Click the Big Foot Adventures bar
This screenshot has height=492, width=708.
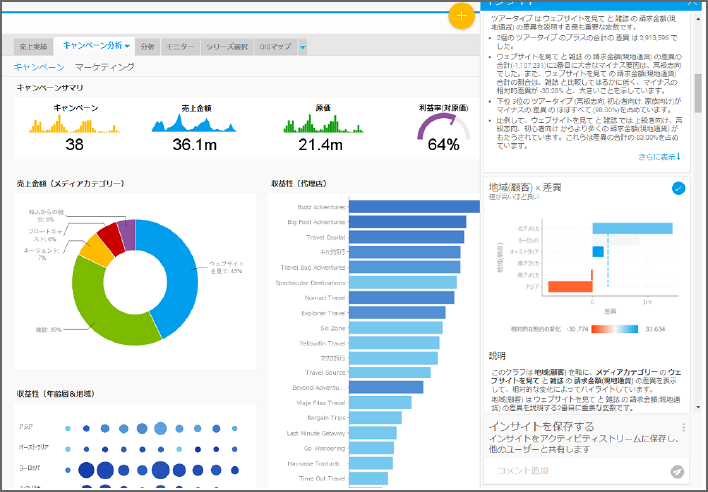pos(407,222)
